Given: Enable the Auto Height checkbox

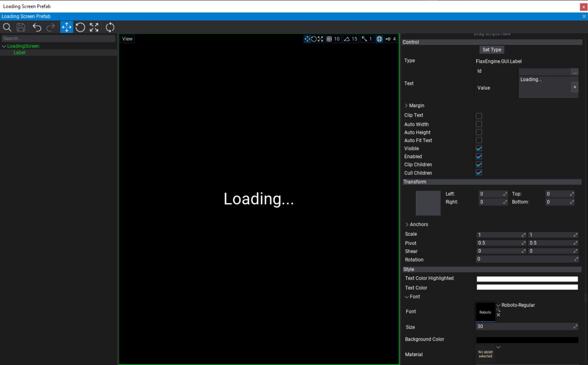Looking at the screenshot, I should [x=479, y=132].
